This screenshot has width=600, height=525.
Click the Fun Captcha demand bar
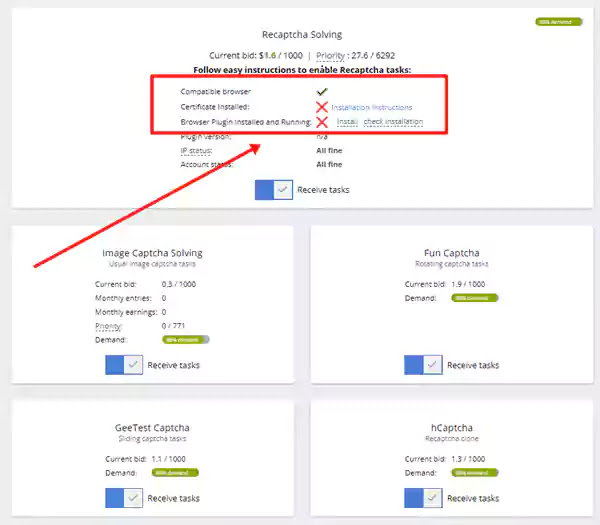[474, 298]
